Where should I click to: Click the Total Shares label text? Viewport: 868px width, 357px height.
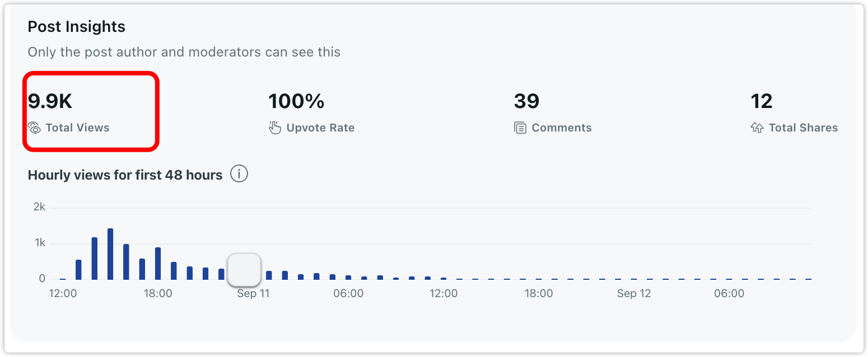point(803,128)
